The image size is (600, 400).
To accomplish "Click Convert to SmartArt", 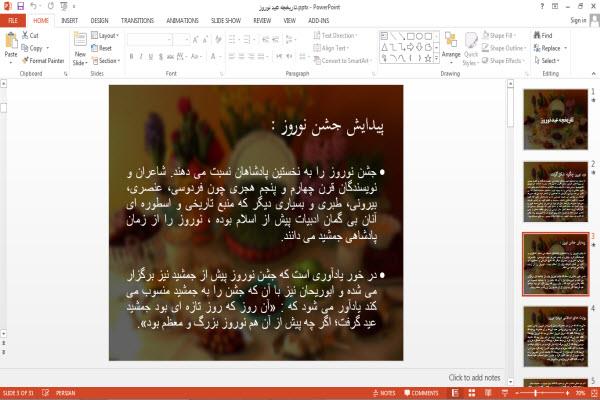I will click(x=342, y=60).
